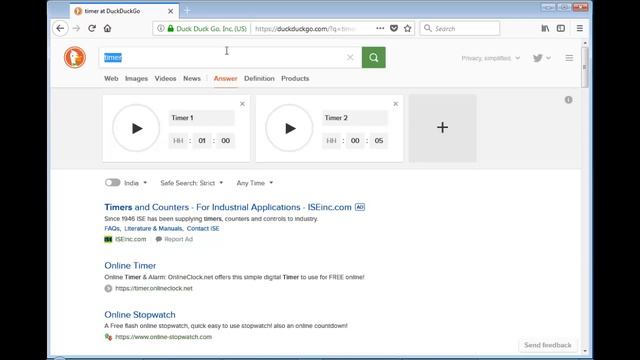Image resolution: width=640 pixels, height=360 pixels.
Task: Expand the 'Privacy, simplified' dropdown
Action: pyautogui.click(x=491, y=58)
